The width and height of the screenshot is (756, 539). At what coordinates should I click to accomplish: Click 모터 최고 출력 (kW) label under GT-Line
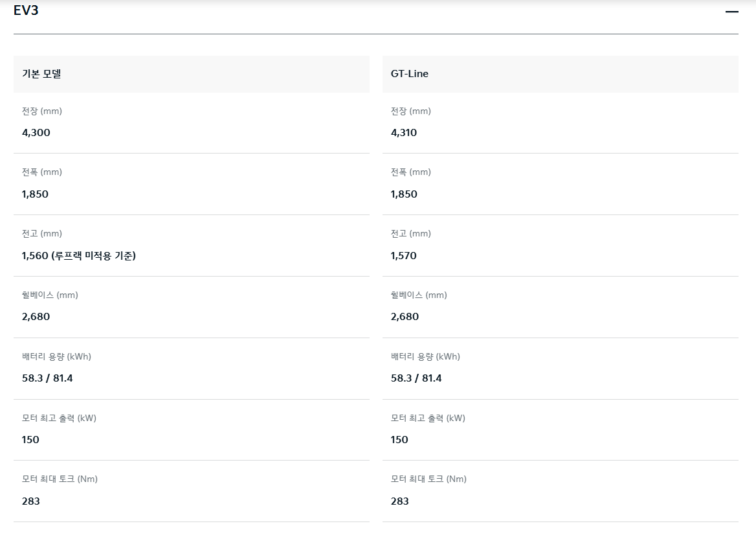[x=428, y=419]
